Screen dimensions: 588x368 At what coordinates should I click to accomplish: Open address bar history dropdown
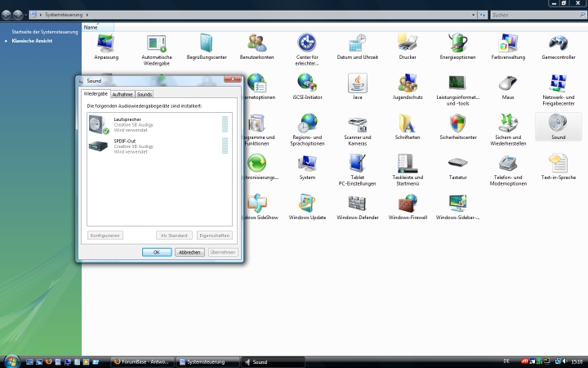click(473, 15)
